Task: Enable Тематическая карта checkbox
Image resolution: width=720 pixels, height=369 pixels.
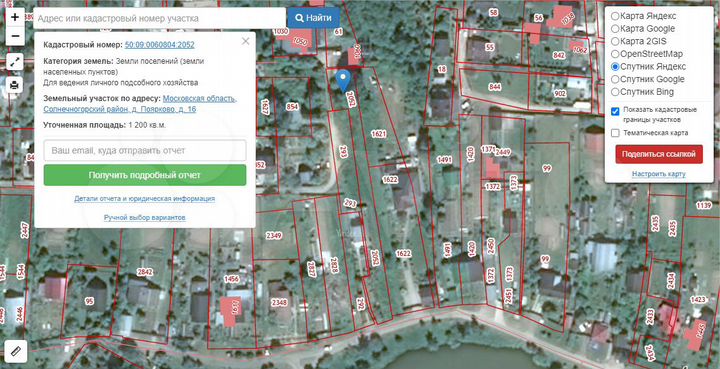Action: coord(615,133)
